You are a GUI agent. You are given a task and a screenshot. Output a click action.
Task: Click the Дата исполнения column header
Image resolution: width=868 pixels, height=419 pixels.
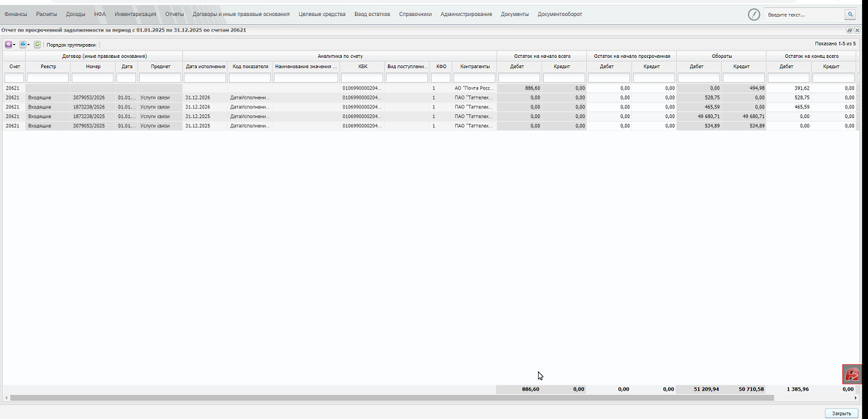[x=206, y=67]
